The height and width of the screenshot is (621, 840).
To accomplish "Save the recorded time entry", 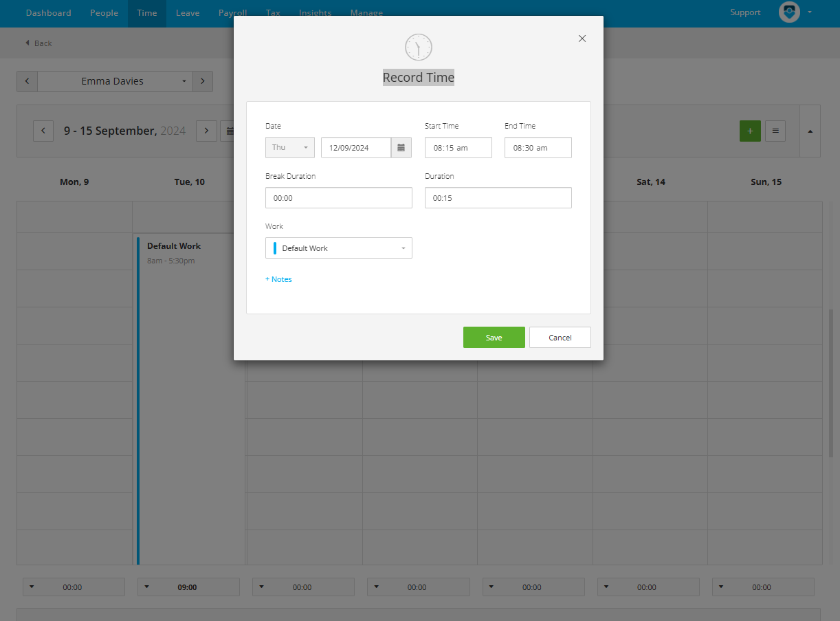I will pyautogui.click(x=494, y=337).
